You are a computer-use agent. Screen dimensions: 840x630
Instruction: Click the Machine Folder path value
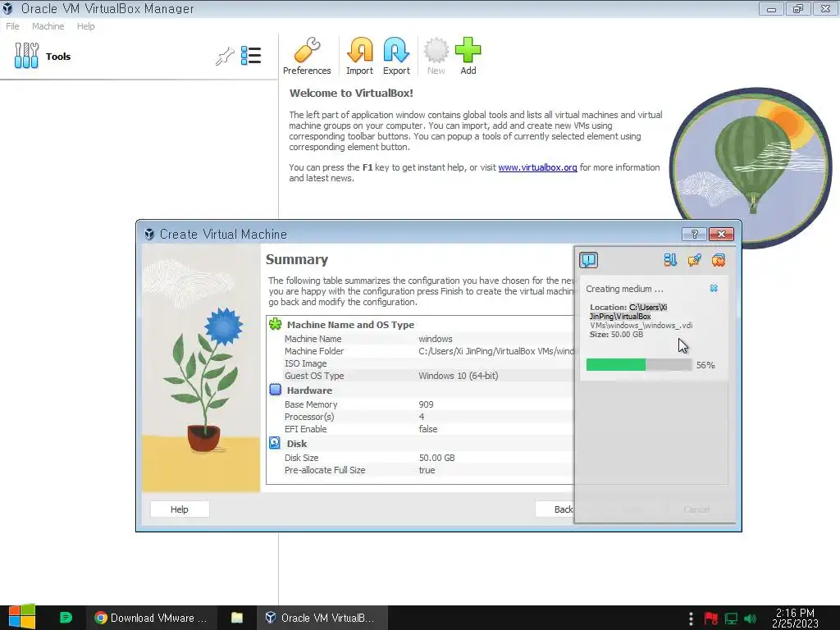[496, 351]
